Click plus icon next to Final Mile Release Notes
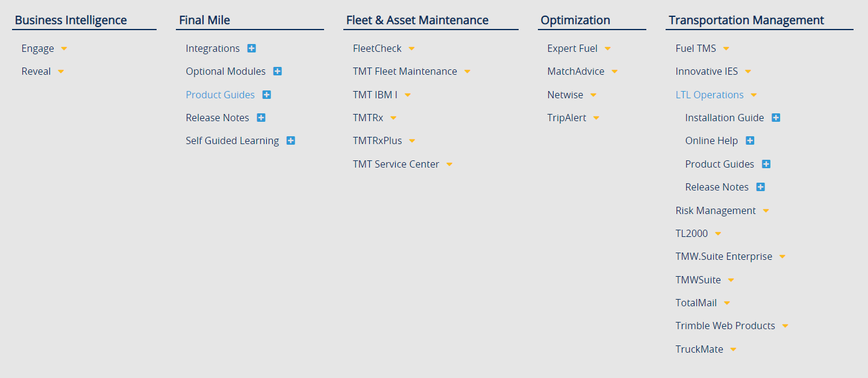 [261, 118]
